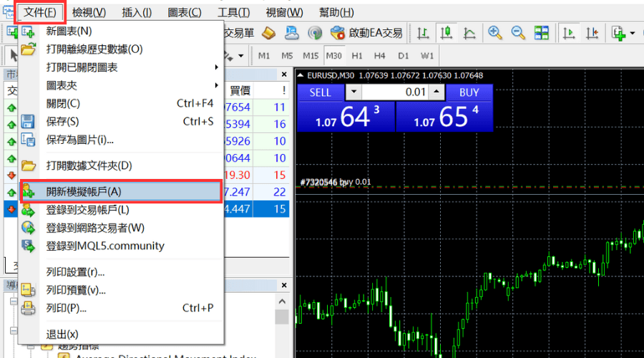Toggle the chart auto scroll icon
Screen dimensions: 644x358
[570, 33]
